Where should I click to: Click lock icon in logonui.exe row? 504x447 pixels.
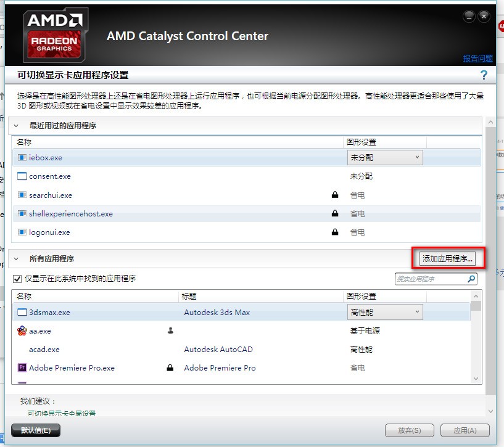tap(335, 232)
